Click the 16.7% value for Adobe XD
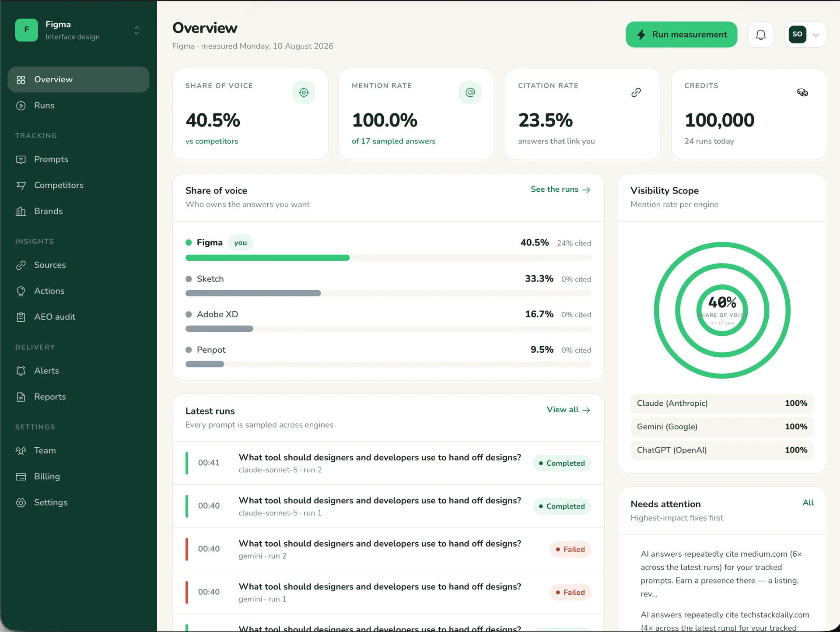The height and width of the screenshot is (632, 840). [x=539, y=314]
